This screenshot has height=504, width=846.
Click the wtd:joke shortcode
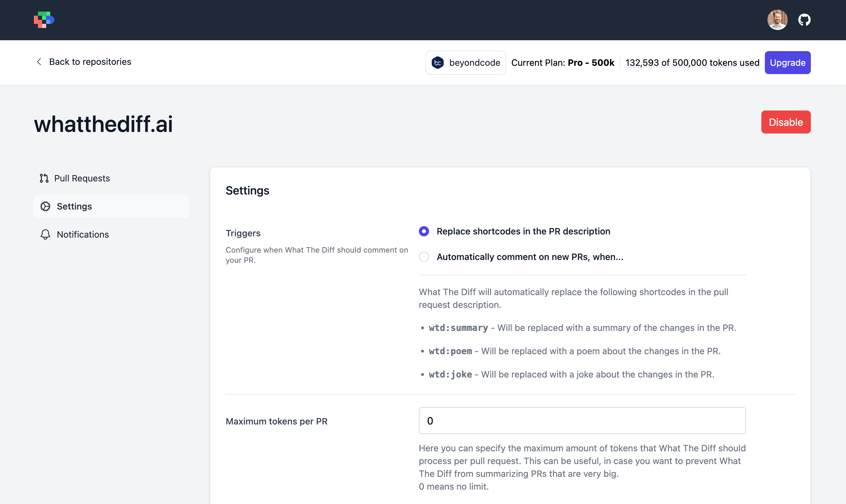450,375
